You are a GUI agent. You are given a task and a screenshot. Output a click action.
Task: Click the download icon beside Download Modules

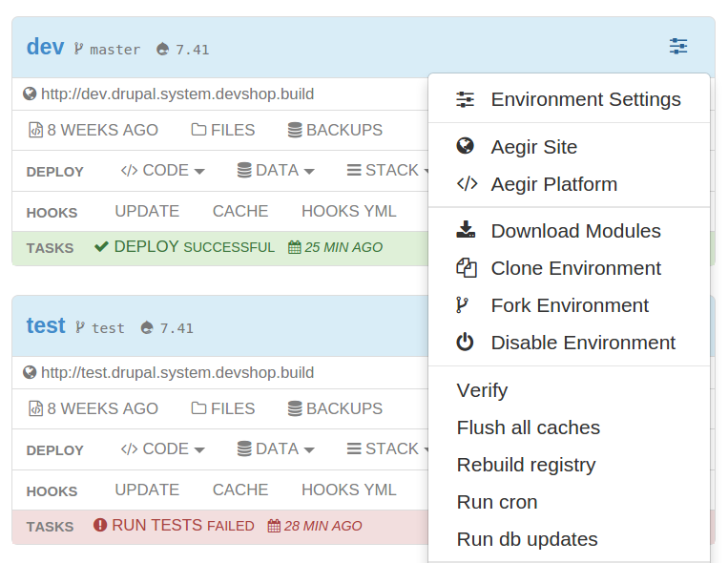click(x=466, y=229)
